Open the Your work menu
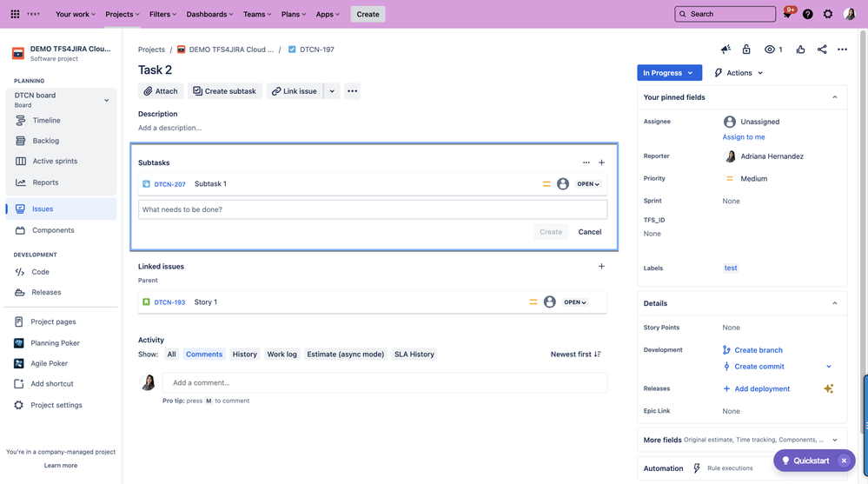 point(76,14)
